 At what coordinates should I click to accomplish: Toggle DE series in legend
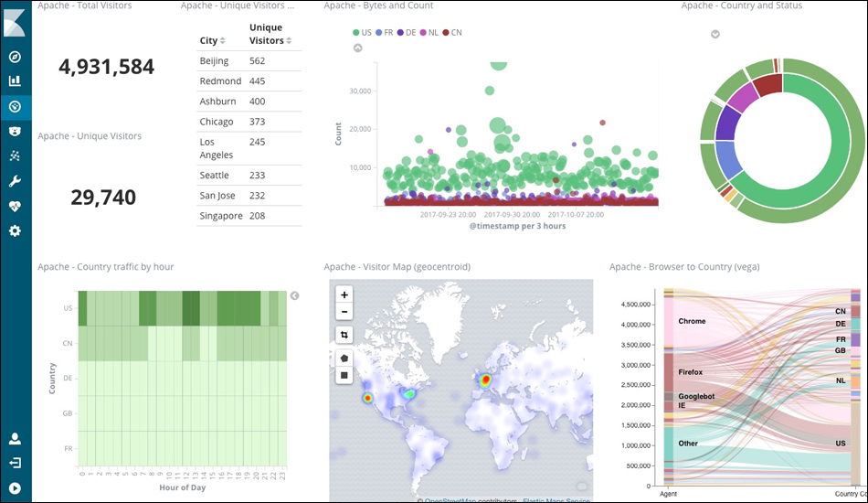(x=407, y=33)
